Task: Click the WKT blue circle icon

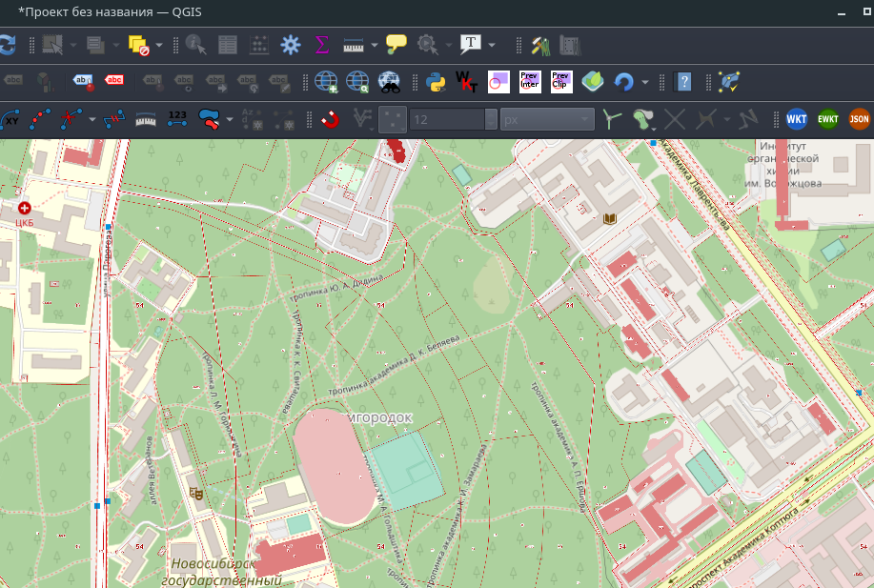Action: 796,119
